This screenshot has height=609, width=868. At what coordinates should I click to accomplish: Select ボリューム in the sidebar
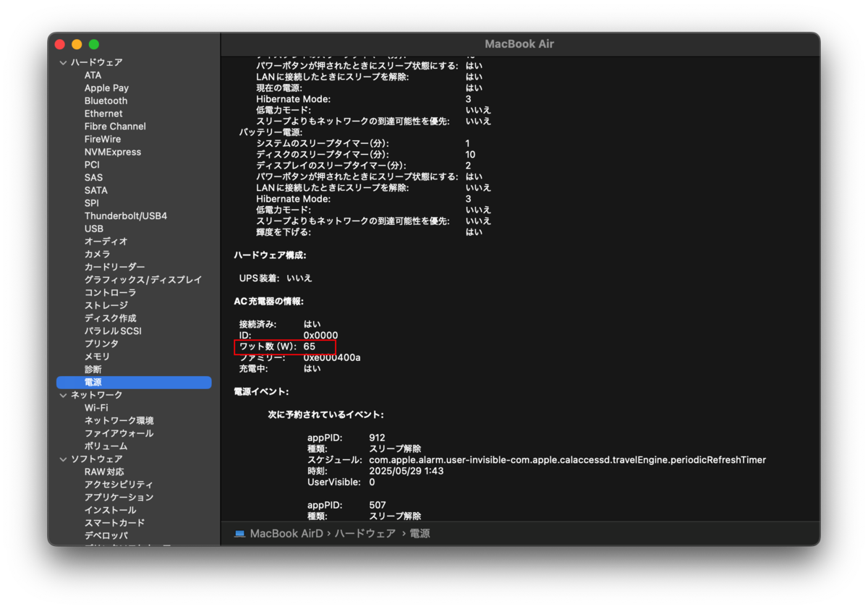(106, 446)
